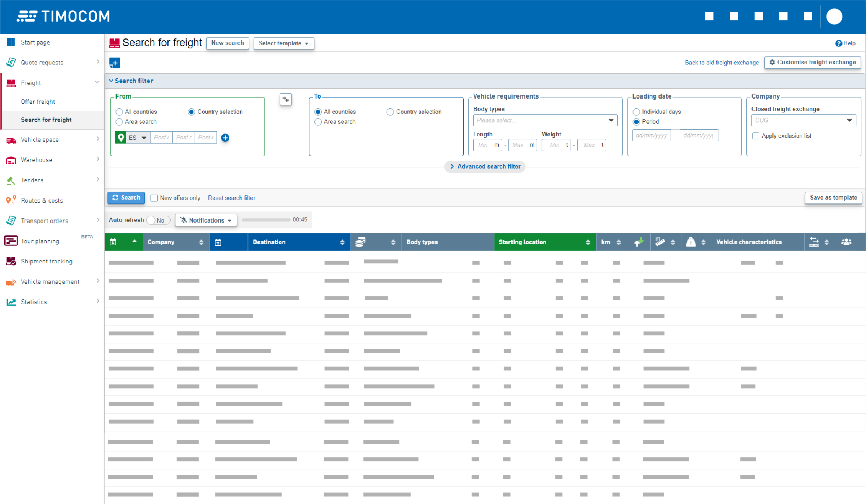Screen dimensions: 866x504
Task: Select Country selection radio button in From section
Action: (x=191, y=112)
